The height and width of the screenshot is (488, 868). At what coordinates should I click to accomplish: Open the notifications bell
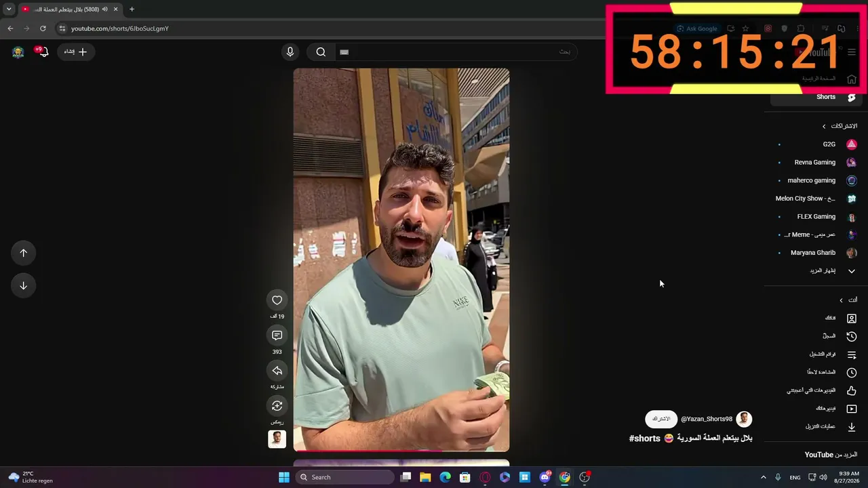click(42, 52)
